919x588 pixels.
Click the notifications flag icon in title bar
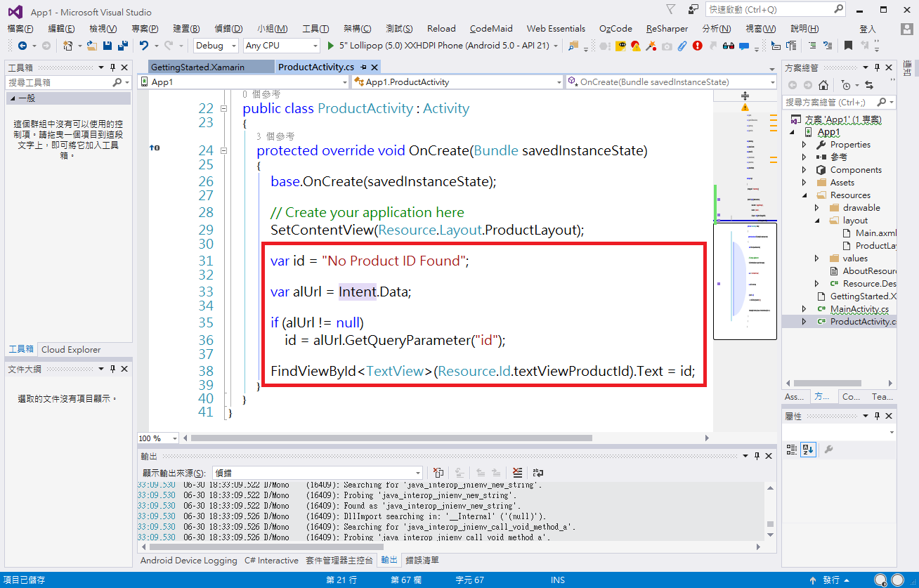[x=670, y=10]
